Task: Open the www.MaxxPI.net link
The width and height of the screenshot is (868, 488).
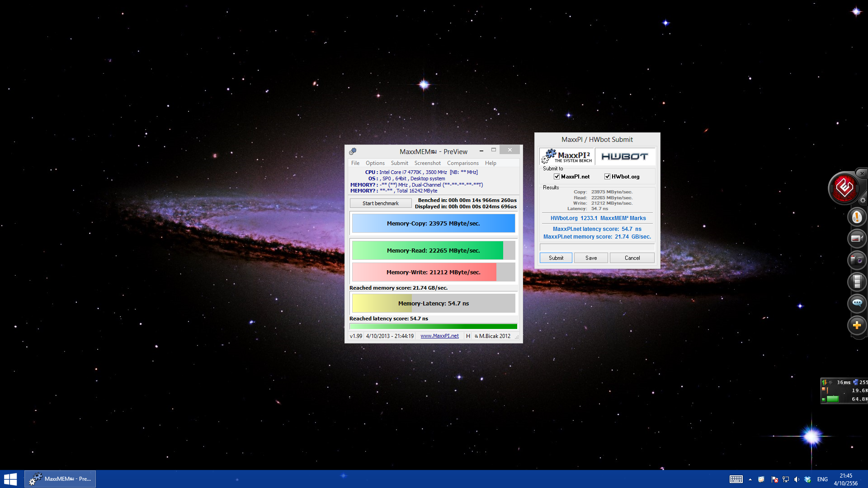Action: pos(439,336)
